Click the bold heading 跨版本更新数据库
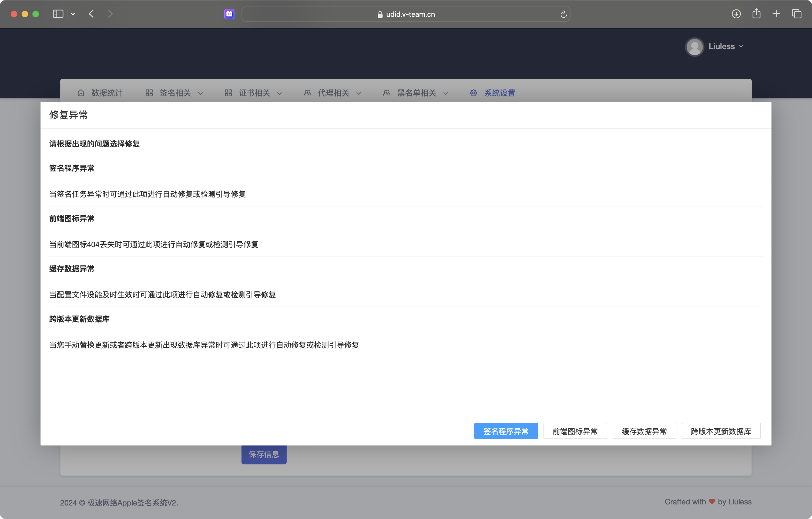The height and width of the screenshot is (519, 812). [79, 319]
